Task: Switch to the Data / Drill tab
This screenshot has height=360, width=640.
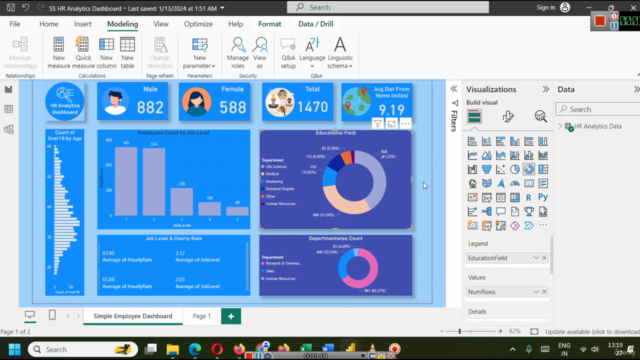Action: pos(316,24)
